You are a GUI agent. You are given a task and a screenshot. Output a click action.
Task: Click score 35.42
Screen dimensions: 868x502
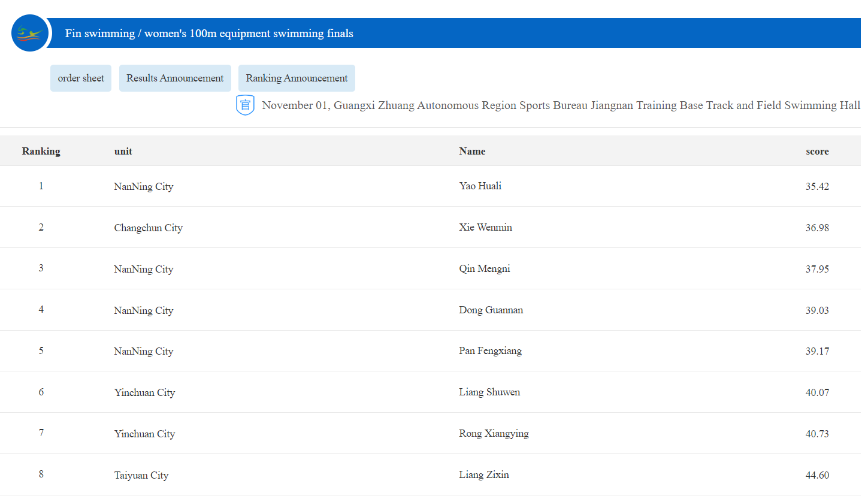coord(817,186)
